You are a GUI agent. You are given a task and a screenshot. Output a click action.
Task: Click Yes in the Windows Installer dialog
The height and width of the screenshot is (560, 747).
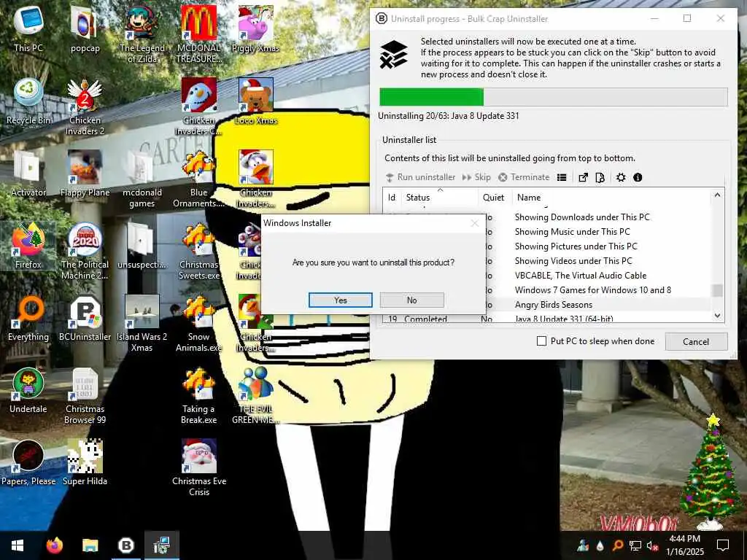click(340, 300)
